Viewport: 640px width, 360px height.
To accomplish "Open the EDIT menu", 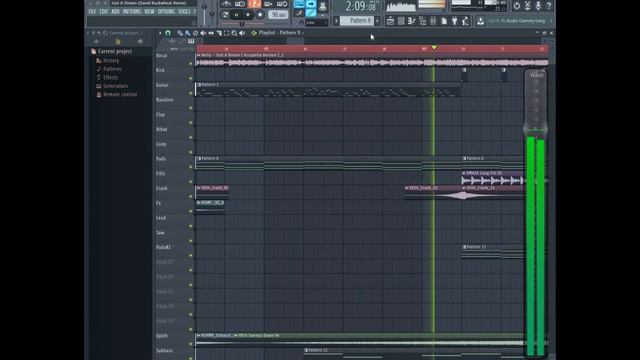I will click(104, 11).
